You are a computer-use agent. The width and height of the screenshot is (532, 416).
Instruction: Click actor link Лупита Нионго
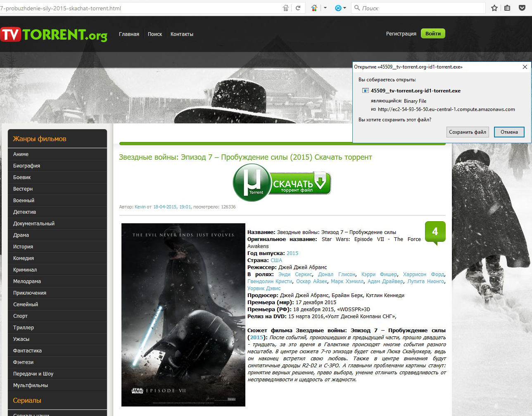(x=426, y=281)
